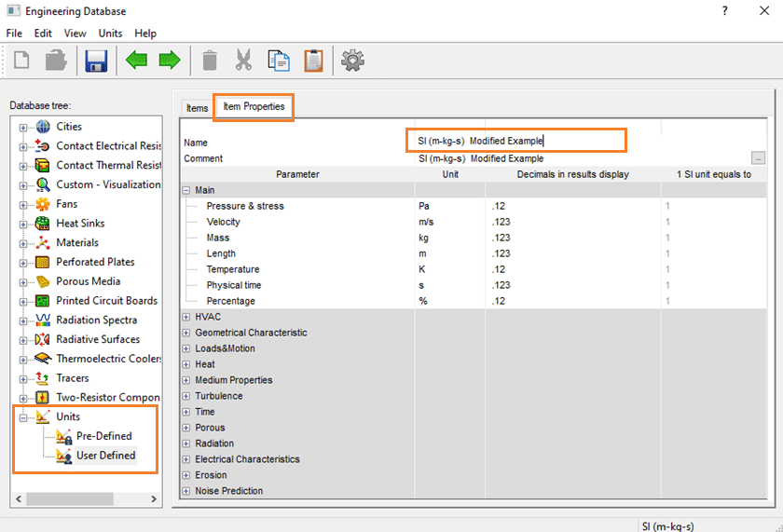Select the Thermoelectric Coolers icon
Viewport: 783px width, 532px height.
[x=43, y=359]
